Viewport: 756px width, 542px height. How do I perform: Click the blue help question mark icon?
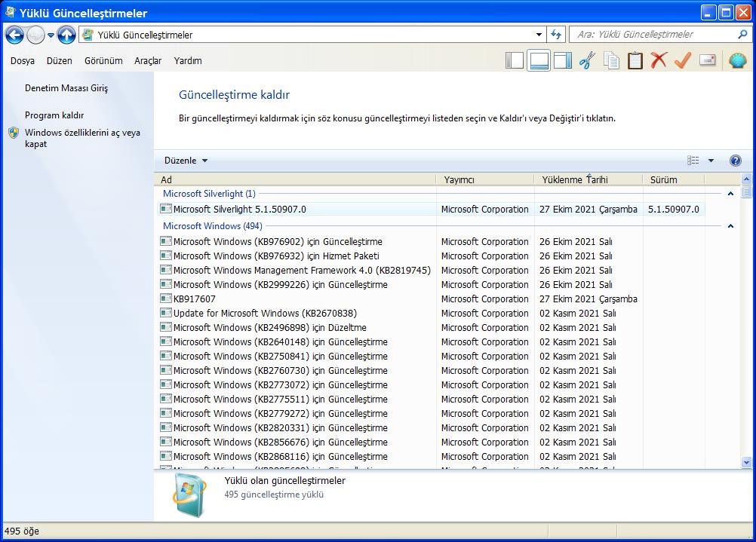click(x=736, y=161)
